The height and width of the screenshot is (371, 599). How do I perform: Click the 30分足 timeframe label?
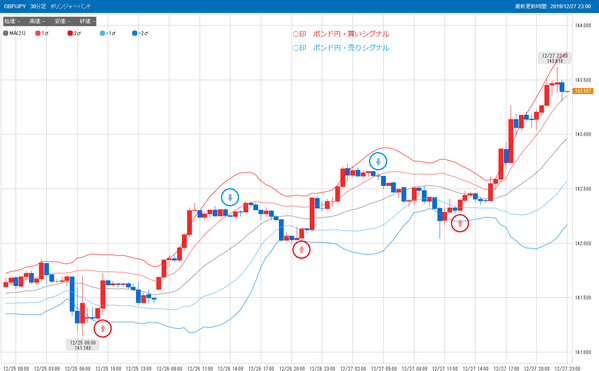click(38, 6)
